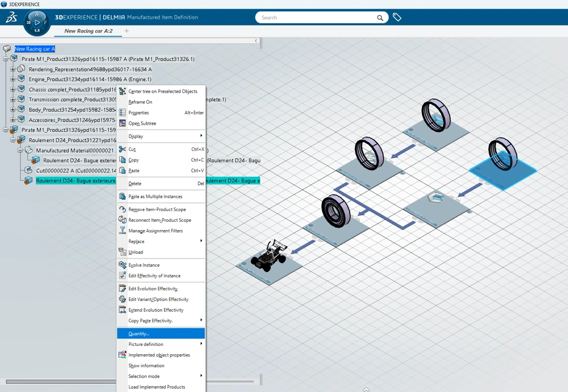This screenshot has height=392, width=568.
Task: Click the Paste clipboard icon in menu
Action: [x=122, y=170]
